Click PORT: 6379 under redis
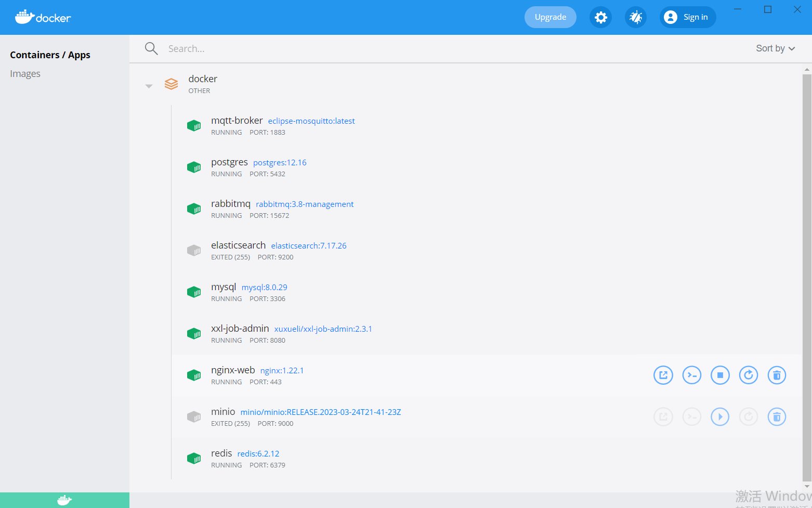The image size is (812, 508). (267, 465)
